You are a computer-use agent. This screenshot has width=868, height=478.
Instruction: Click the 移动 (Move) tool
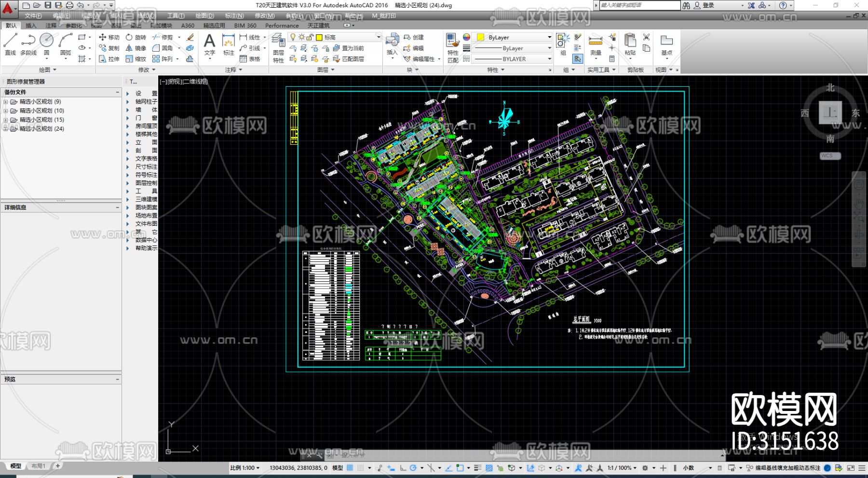109,37
